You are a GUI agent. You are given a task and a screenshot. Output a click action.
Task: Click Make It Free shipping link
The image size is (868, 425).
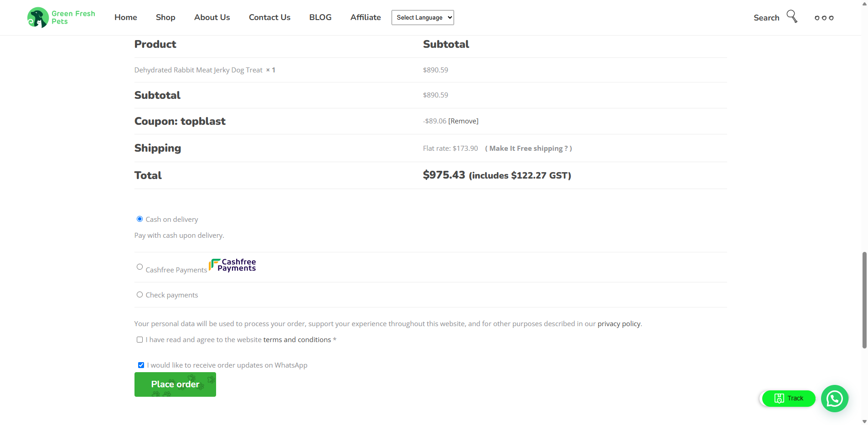tap(528, 148)
